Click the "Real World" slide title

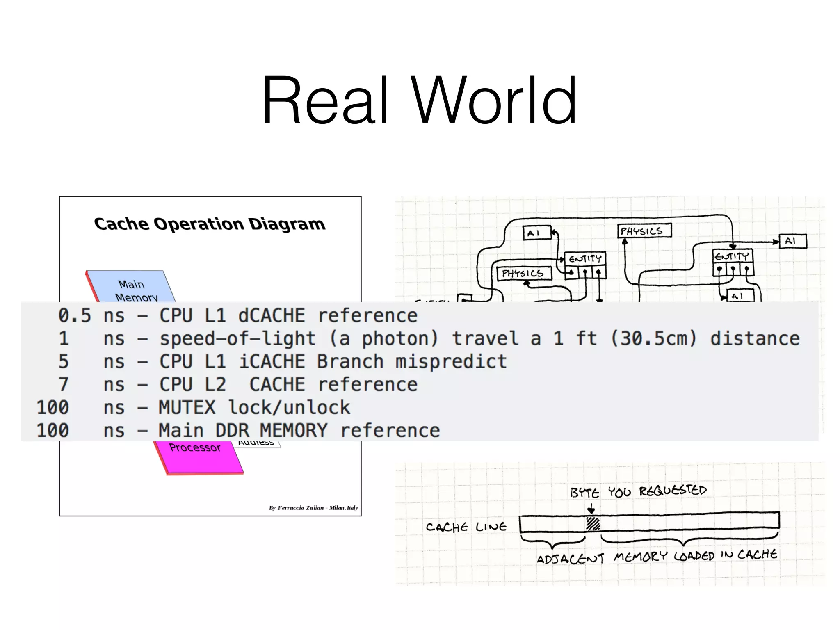click(x=420, y=100)
